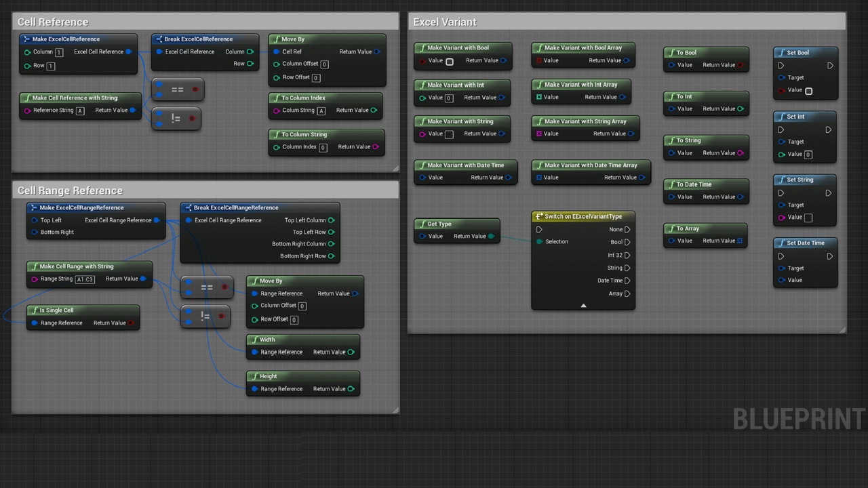Click the function icon on the To Column Index node
This screenshot has width=868, height=488.
point(276,98)
